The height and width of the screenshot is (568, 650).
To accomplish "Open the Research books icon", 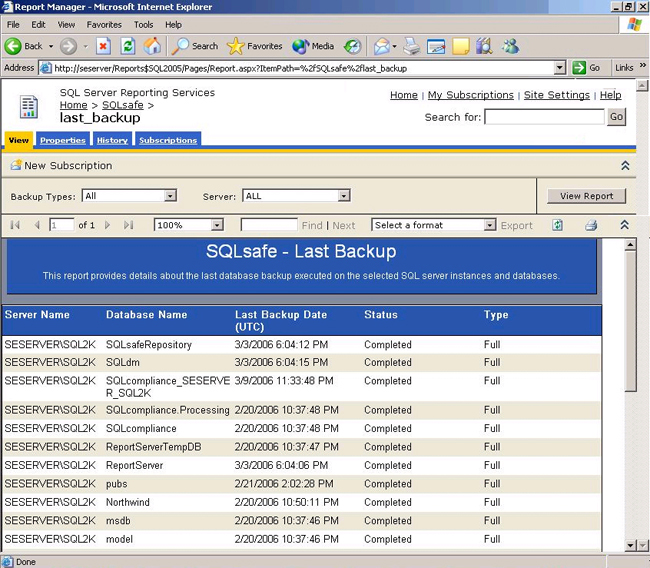I will [484, 46].
